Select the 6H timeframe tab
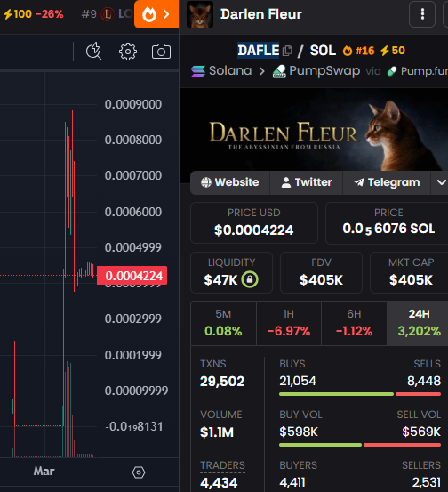The width and height of the screenshot is (448, 492). [354, 323]
